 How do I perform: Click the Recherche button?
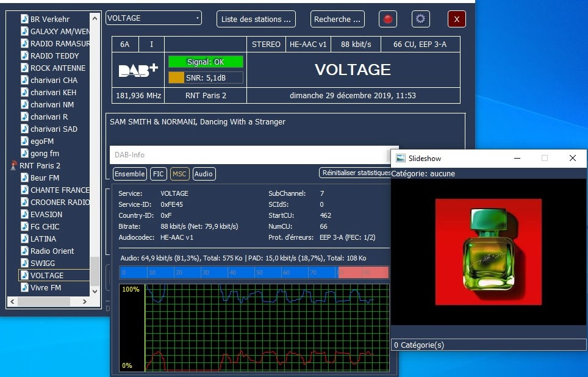point(337,19)
